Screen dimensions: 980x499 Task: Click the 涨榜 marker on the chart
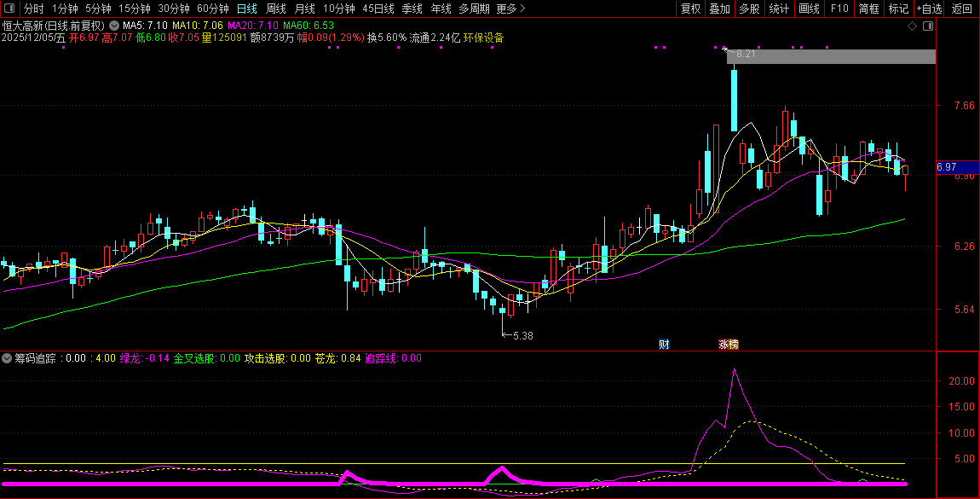[x=728, y=345]
